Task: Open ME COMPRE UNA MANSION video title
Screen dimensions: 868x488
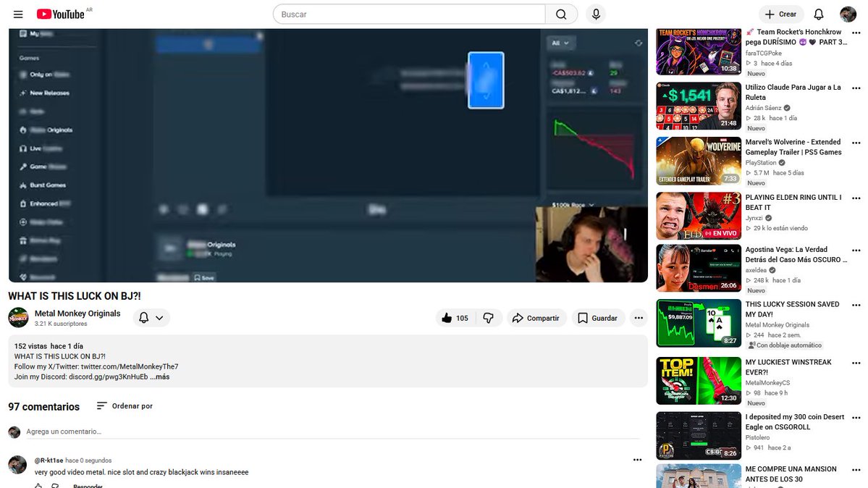Action: click(791, 474)
